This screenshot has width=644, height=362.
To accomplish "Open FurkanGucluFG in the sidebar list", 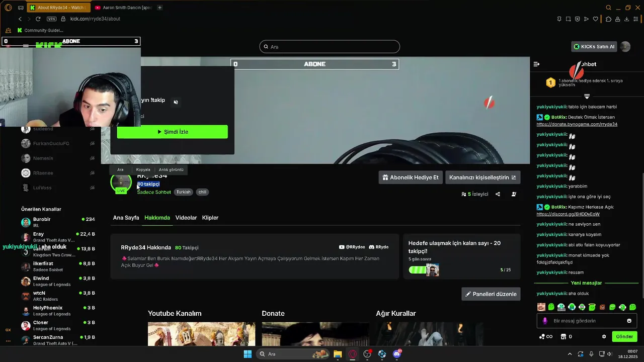I will 58,143.
